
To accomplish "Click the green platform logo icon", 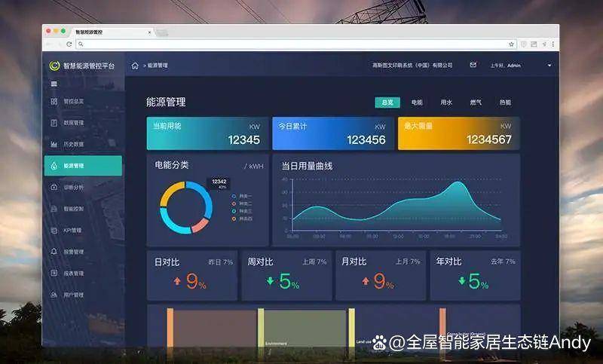I will pos(54,66).
